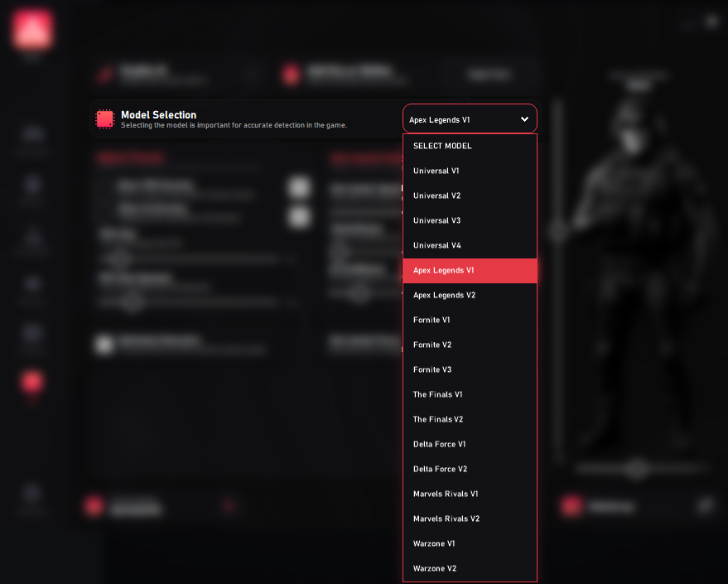Pick the Universal V4 model
The height and width of the screenshot is (584, 728).
click(470, 245)
